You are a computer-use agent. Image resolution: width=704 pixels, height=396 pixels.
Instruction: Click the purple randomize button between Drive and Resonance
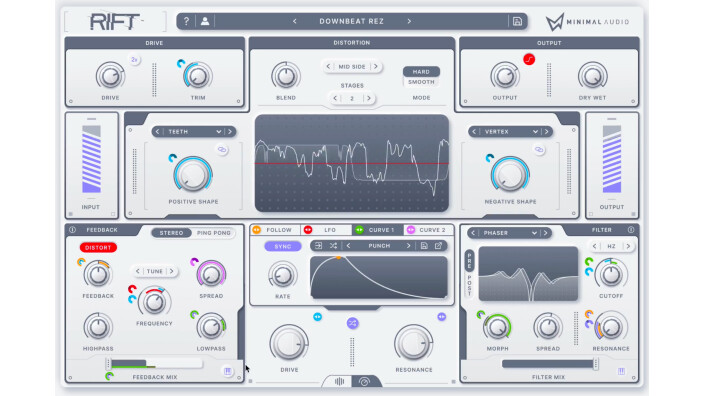click(352, 323)
